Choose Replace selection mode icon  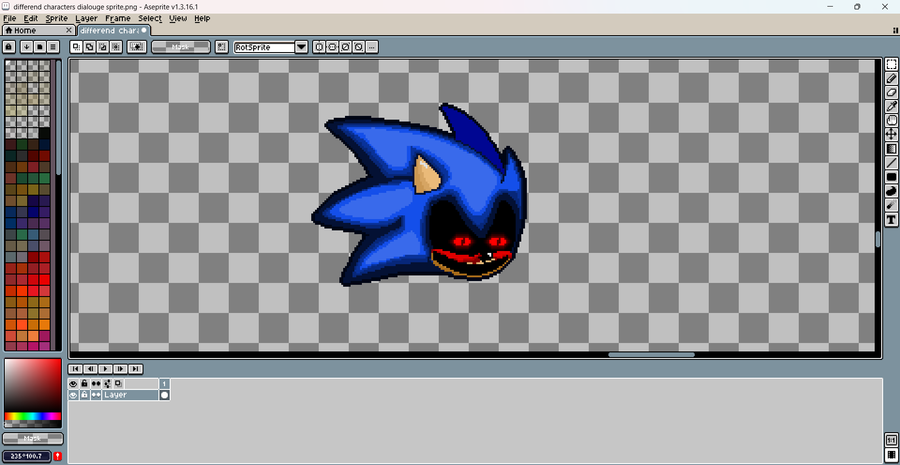pos(76,47)
